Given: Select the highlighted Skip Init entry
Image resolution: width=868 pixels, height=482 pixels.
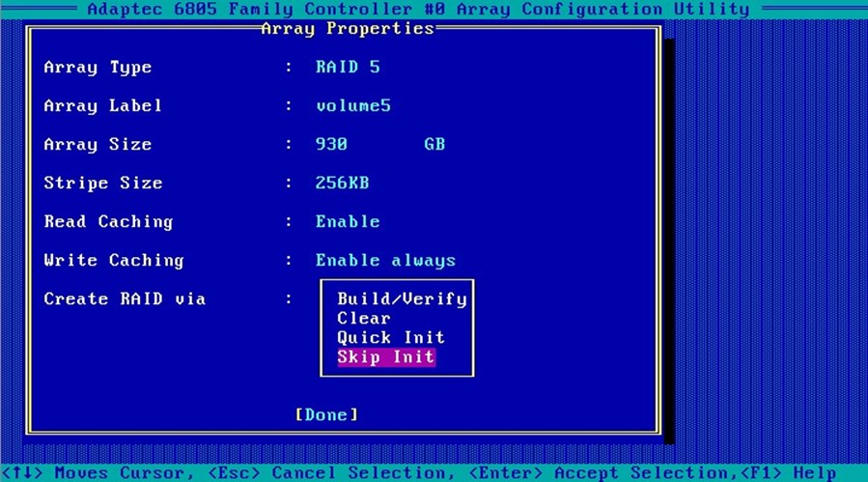Looking at the screenshot, I should click(x=386, y=357).
